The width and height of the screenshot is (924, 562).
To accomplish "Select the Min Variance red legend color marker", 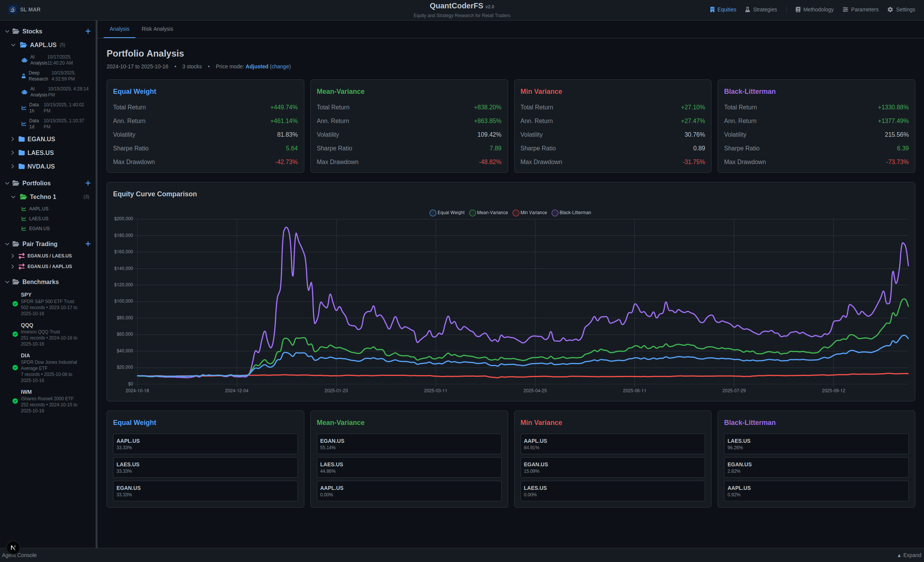I will click(x=516, y=213).
